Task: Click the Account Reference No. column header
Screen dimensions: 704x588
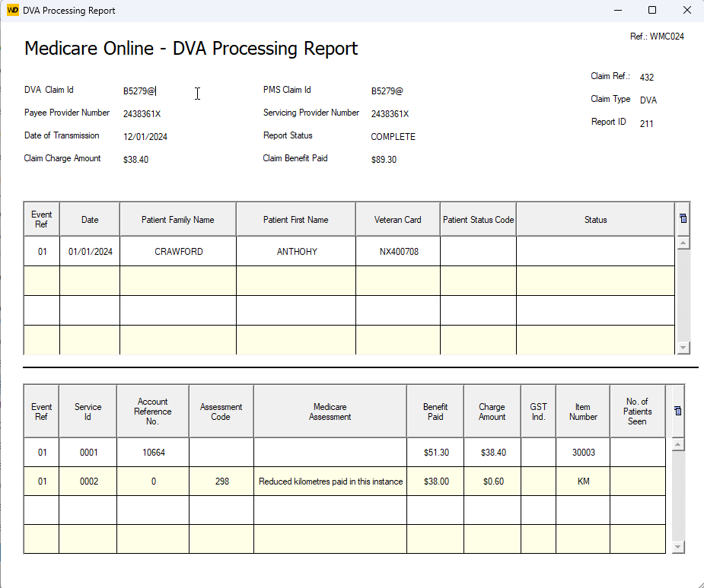Action: coord(153,412)
